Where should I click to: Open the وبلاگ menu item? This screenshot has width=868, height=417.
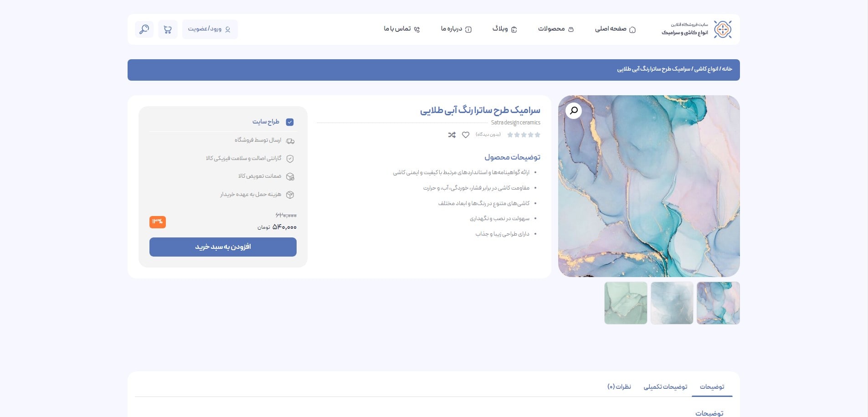tap(503, 28)
